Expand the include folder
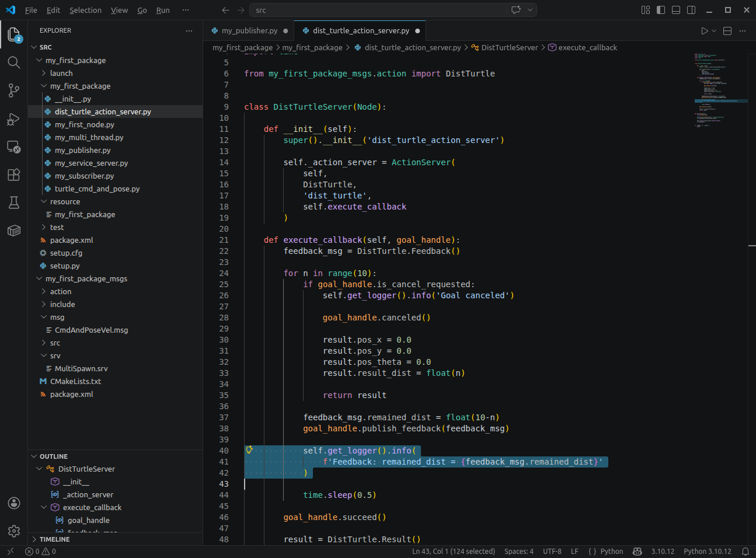The image size is (756, 558). [116, 304]
